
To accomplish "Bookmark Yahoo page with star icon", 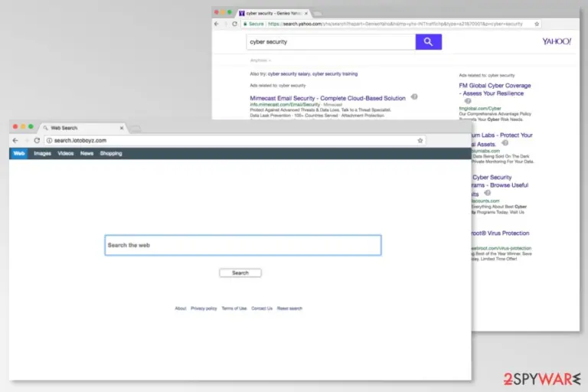I will pos(537,24).
